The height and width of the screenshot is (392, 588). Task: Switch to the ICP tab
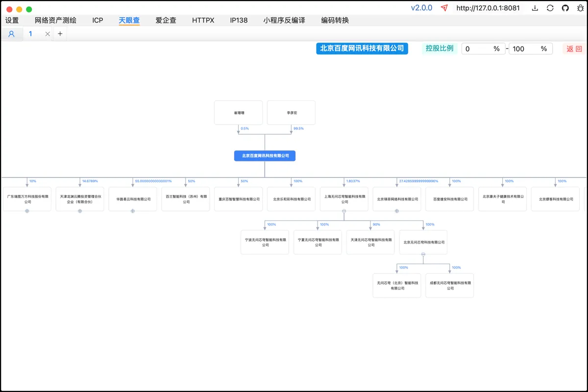pos(98,21)
